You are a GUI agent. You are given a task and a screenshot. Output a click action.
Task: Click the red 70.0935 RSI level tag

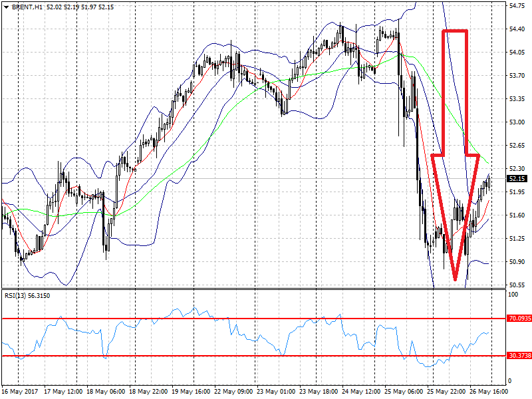[x=518, y=319]
